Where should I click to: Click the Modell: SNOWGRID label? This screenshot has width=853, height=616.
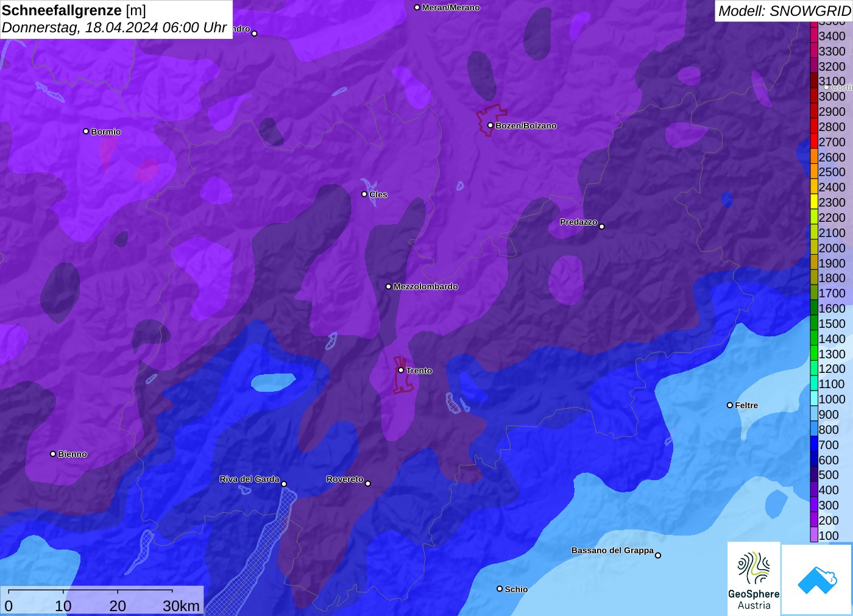click(x=784, y=11)
